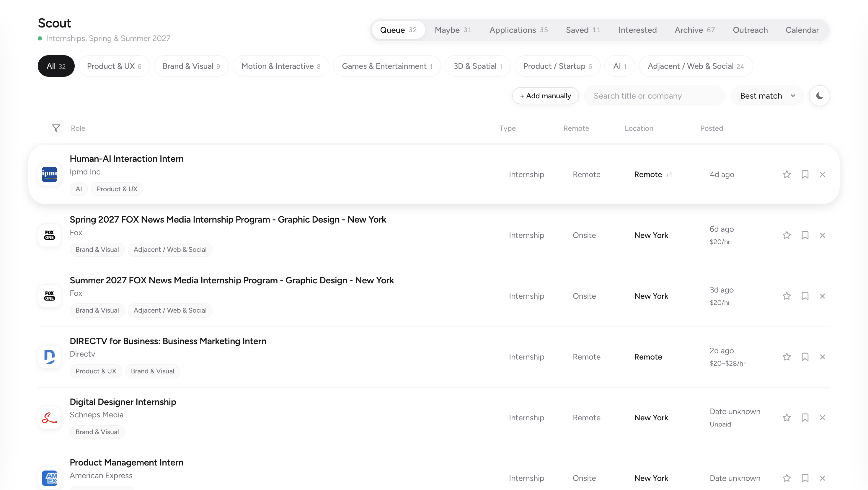Star the Summer 2027 FOX News listing
This screenshot has height=490, width=868.
(x=787, y=296)
